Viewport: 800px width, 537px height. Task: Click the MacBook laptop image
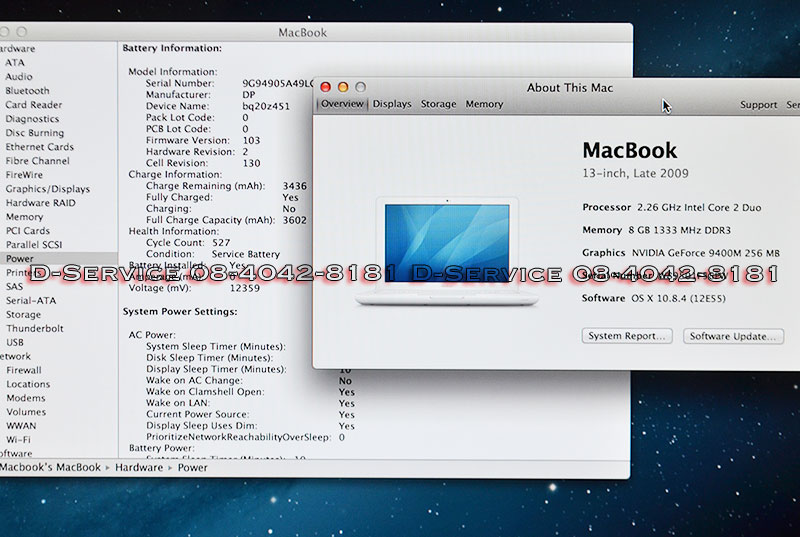(447, 251)
